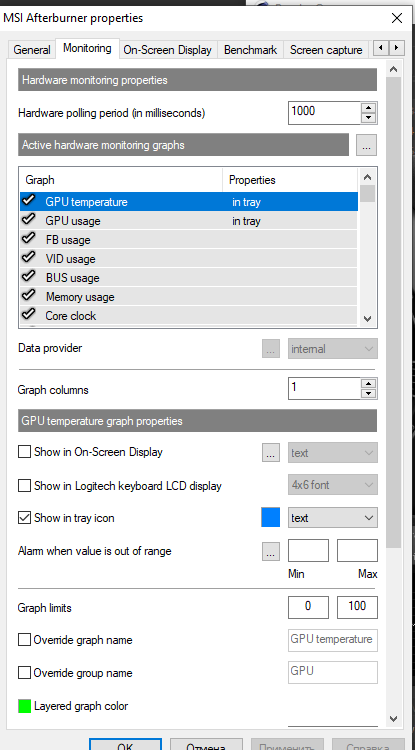This screenshot has width=415, height=750.
Task: Switch to the General tab
Action: 32,50
